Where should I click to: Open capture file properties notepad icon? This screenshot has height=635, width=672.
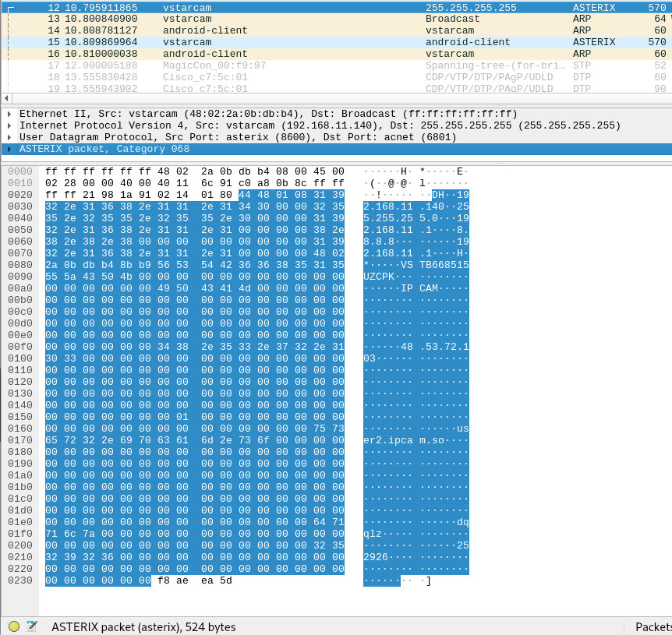pos(32,626)
